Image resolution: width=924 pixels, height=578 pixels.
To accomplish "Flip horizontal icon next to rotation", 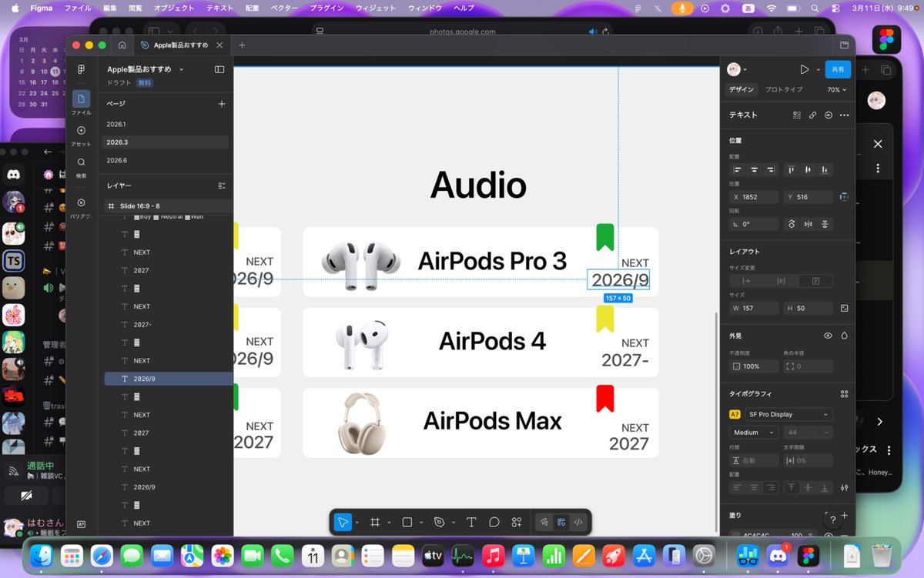I will tap(808, 224).
